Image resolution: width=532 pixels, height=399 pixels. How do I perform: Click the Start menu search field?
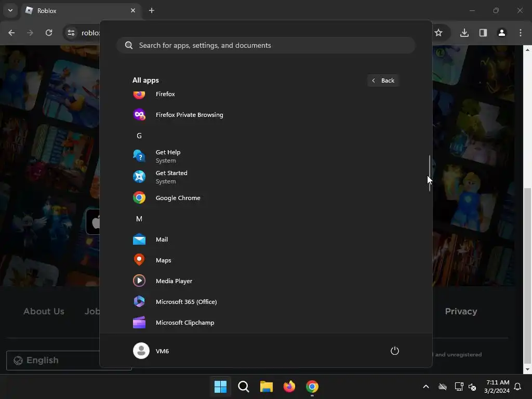(265, 45)
